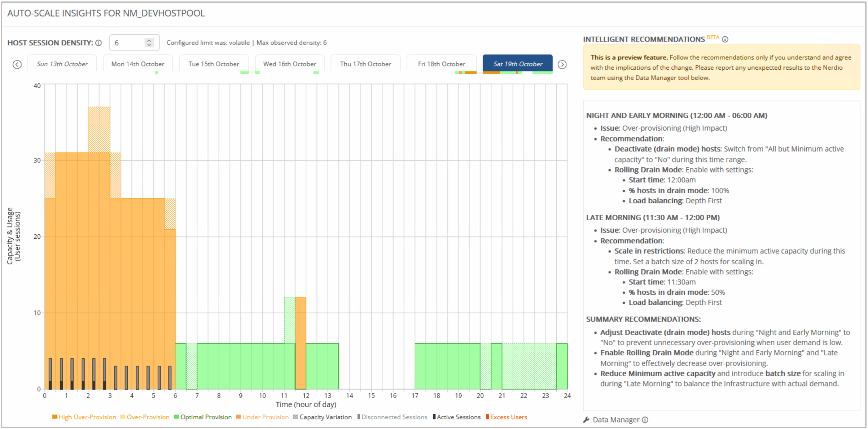Click the Data Manager wrench icon
The height and width of the screenshot is (429, 868).
click(x=586, y=420)
